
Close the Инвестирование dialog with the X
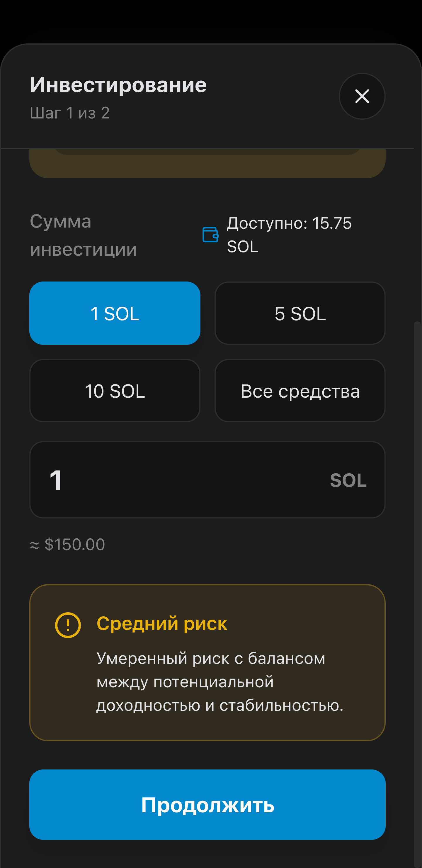362,96
